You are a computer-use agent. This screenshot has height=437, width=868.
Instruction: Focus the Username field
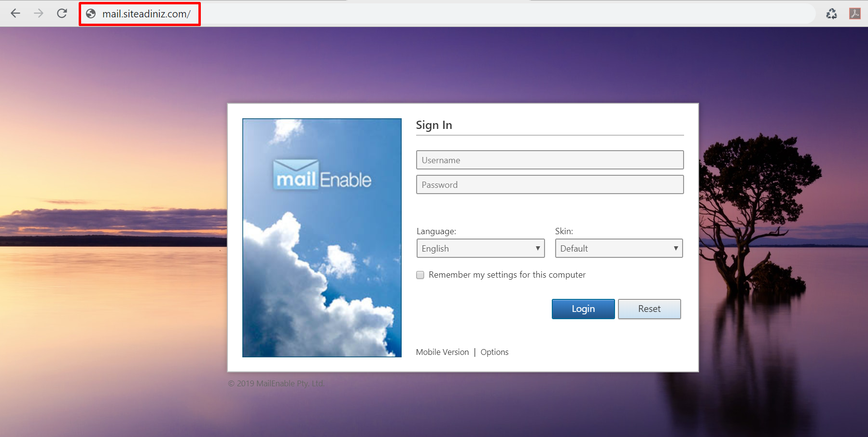(x=550, y=160)
